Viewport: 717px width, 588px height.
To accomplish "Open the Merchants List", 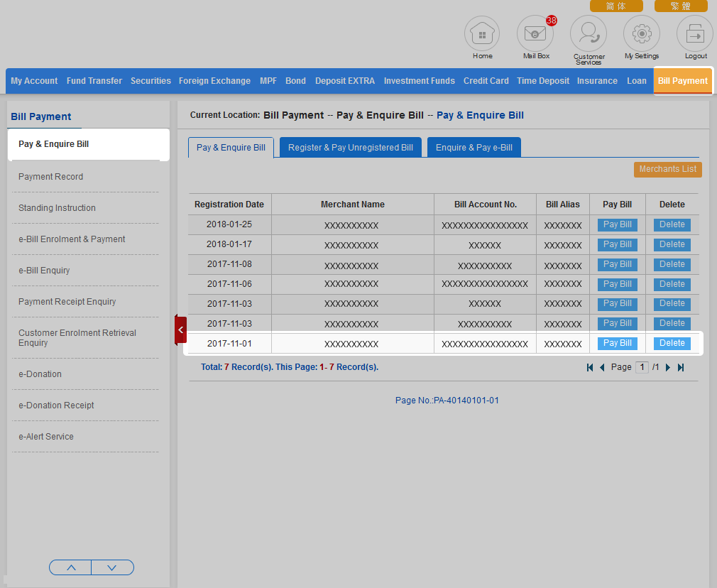I will tap(667, 170).
